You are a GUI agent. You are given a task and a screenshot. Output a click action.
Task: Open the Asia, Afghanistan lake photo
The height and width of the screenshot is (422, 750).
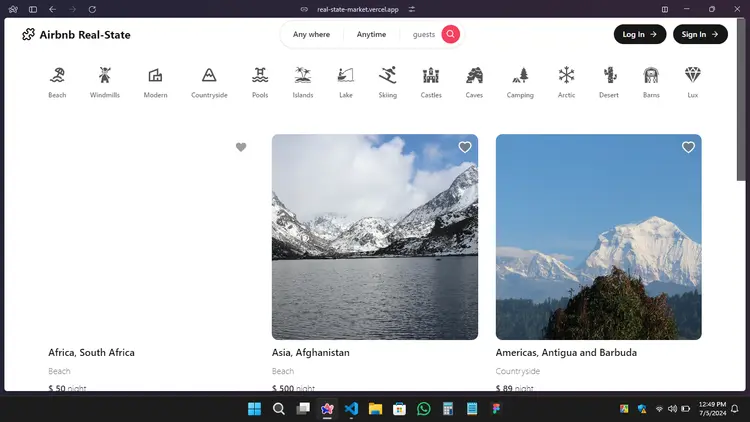coord(375,237)
